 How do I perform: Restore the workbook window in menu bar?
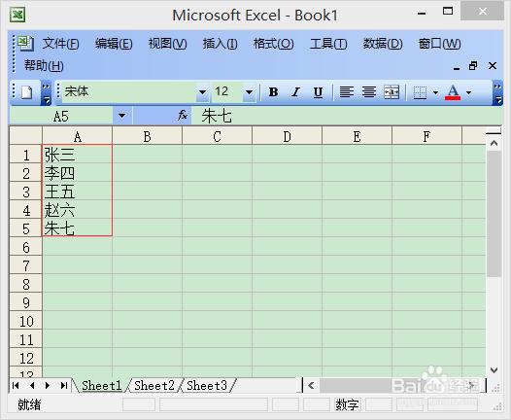[473, 66]
